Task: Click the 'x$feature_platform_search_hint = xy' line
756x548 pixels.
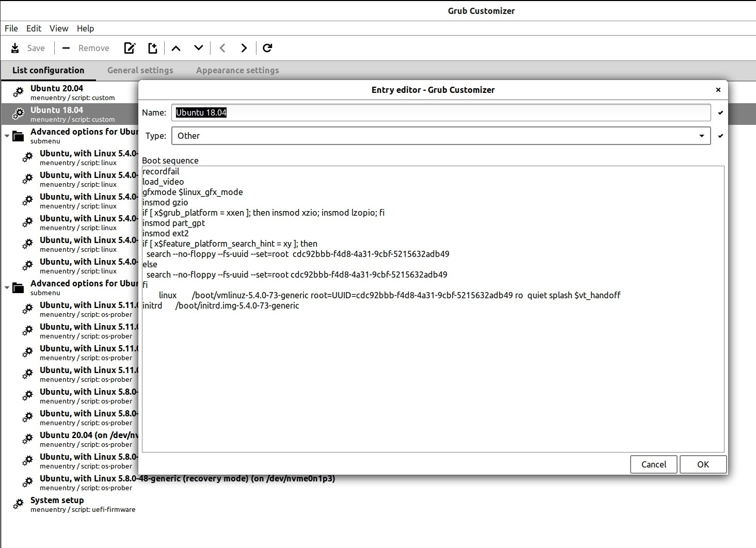Action: coord(230,244)
